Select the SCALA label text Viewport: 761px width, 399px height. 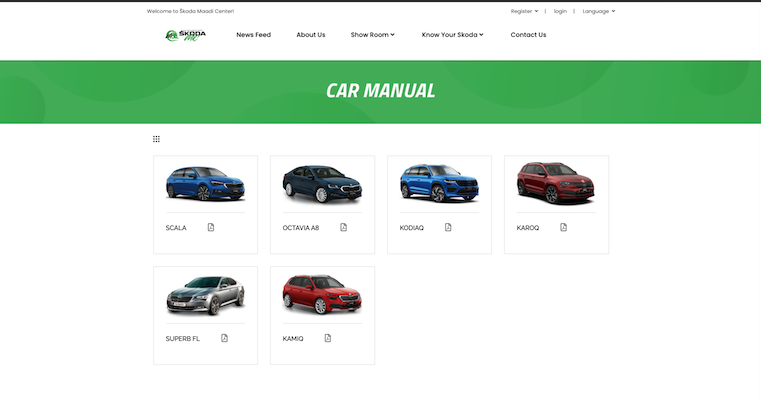click(x=176, y=228)
